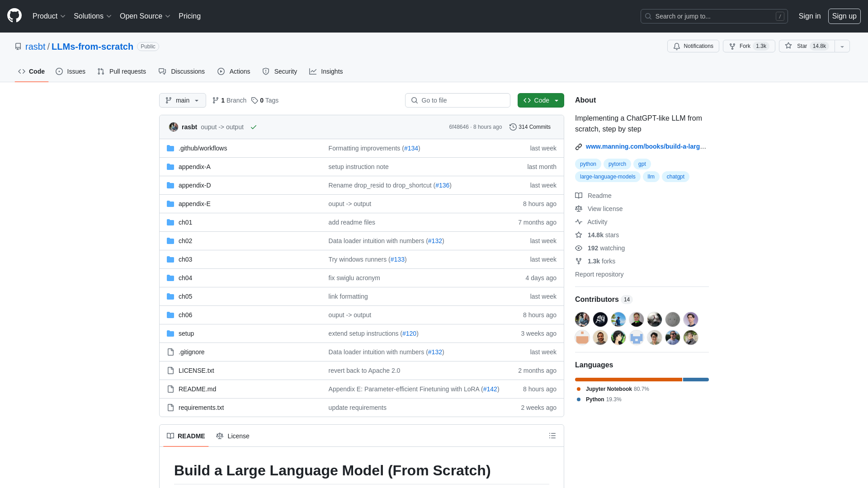Click the pulse icon beside Activity

click(579, 222)
